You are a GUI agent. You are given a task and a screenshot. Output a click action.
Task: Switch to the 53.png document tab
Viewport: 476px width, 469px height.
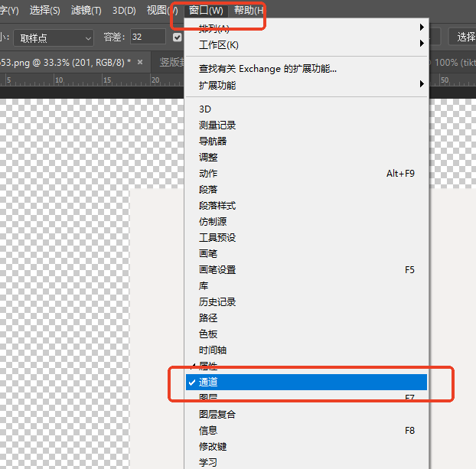61,61
